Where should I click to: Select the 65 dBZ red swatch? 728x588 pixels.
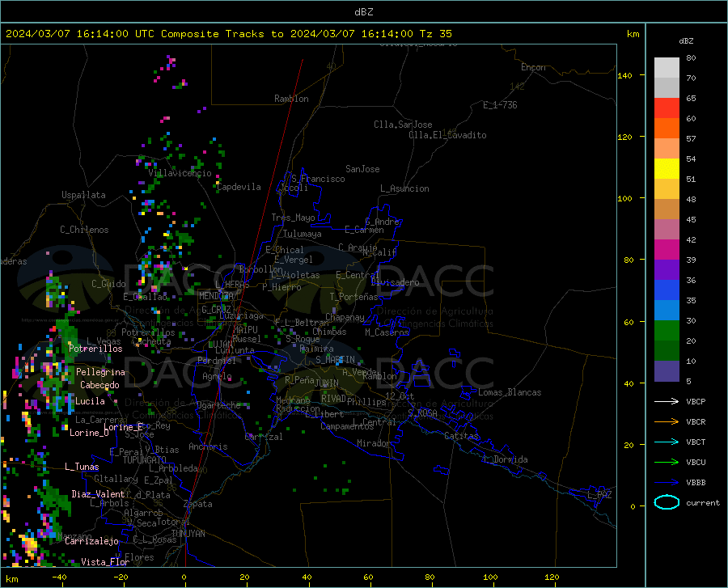pyautogui.click(x=667, y=108)
